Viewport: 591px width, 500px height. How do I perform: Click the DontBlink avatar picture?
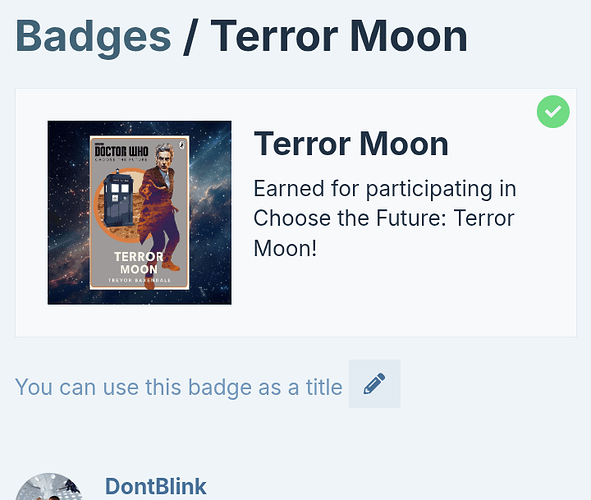[x=49, y=486]
